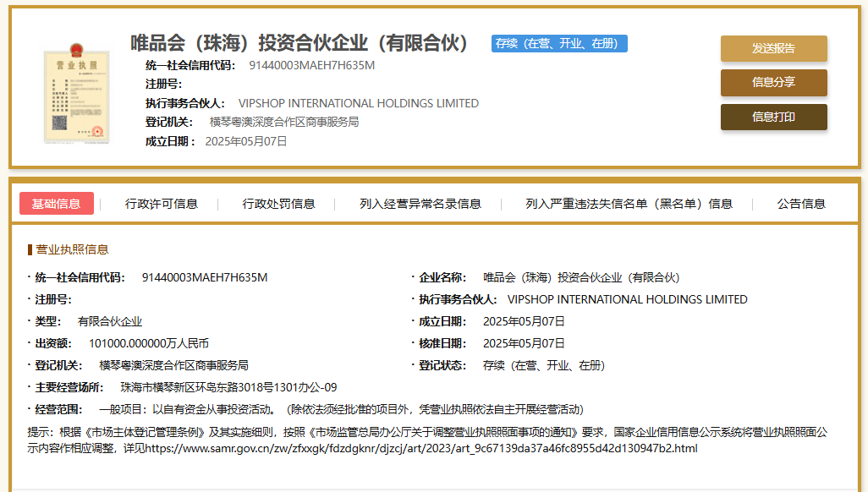Click address 珠海市横琴新区环岛东路3018号1301办公-09

[x=228, y=387]
